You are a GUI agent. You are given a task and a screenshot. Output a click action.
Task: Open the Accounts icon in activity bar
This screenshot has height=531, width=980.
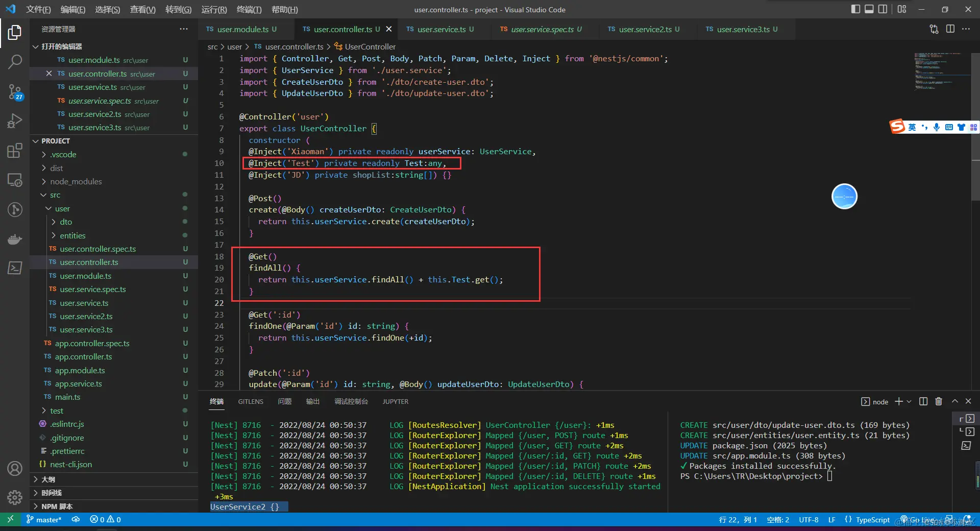tap(15, 468)
